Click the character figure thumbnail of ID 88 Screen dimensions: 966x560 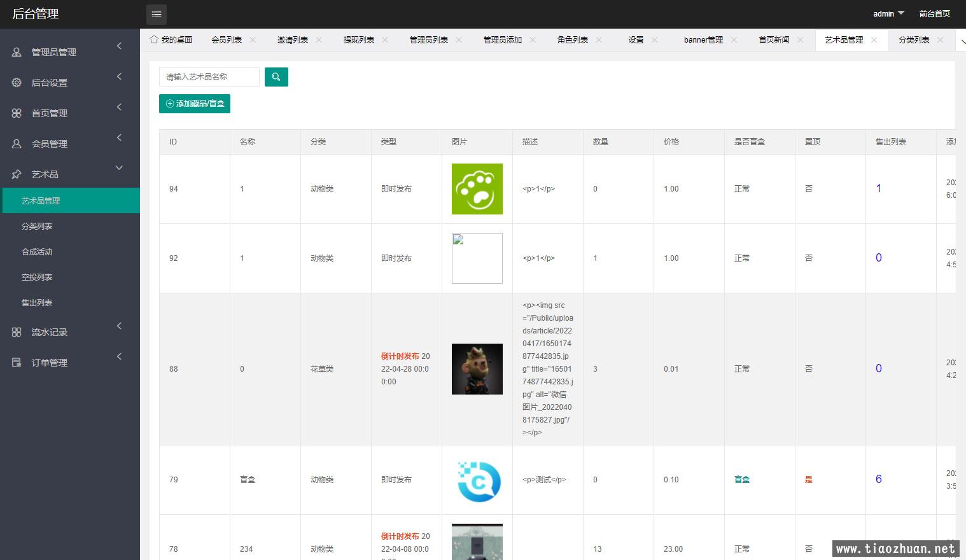point(477,369)
